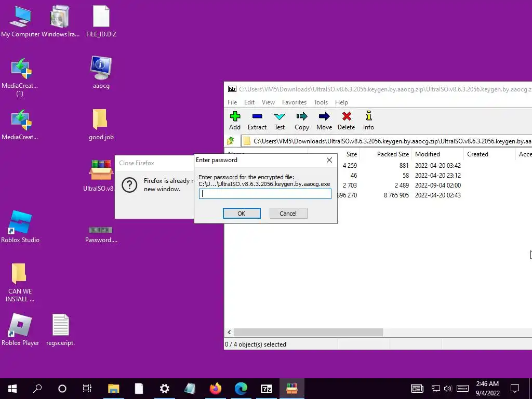Select the CAN WE INSTALL ... folder
Viewport: 532px width, 399px height.
coord(19,282)
